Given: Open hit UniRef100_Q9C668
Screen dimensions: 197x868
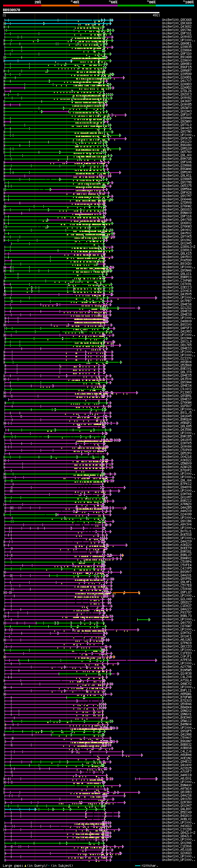Looking at the screenshot, I should [x=177, y=20].
